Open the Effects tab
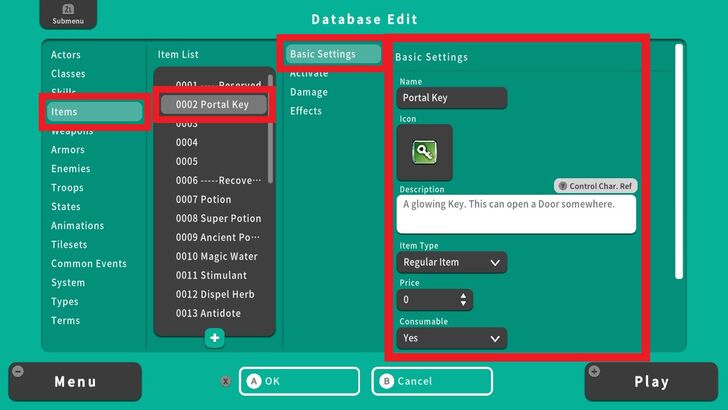Image resolution: width=728 pixels, height=410 pixels. coord(306,111)
